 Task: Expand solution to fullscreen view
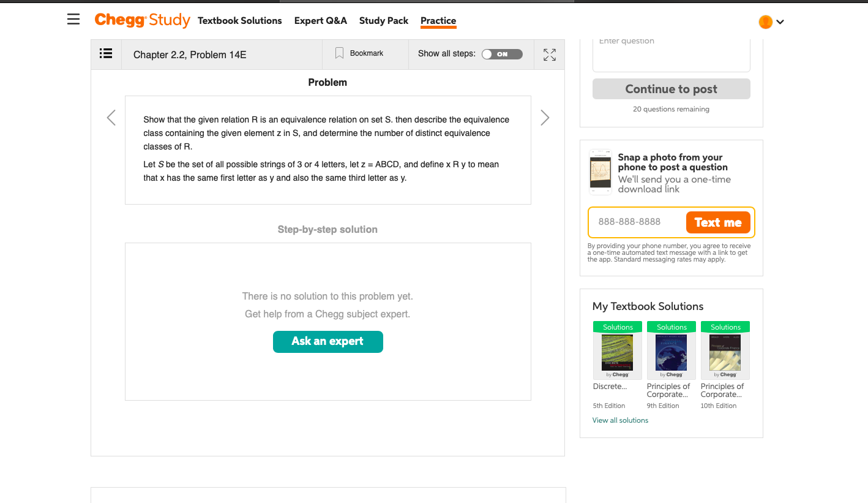[550, 55]
